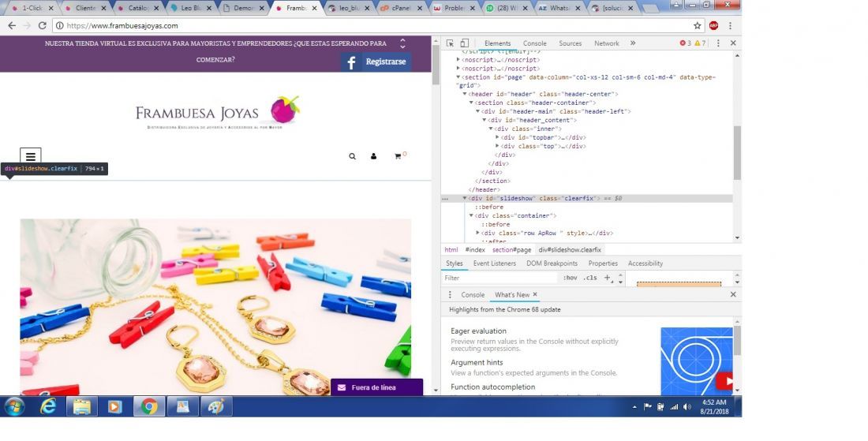Expand the div class="top" node
This screenshot has width=868, height=441.
(497, 146)
